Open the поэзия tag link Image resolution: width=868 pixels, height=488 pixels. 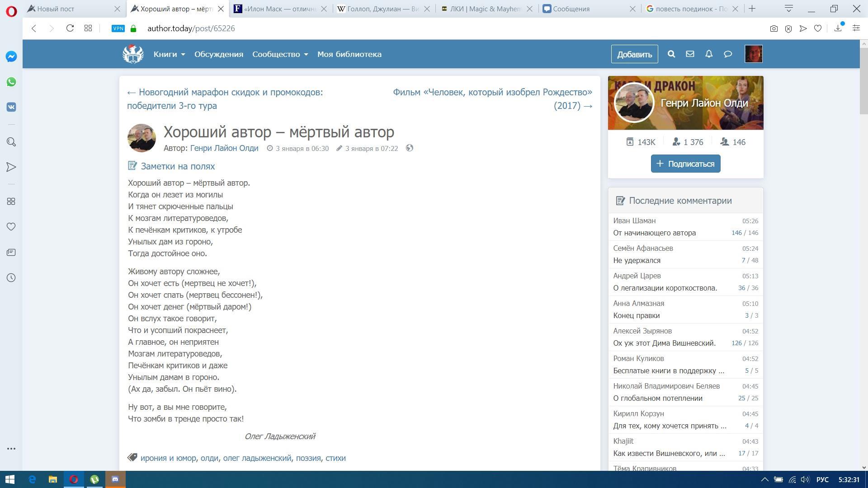tap(308, 458)
